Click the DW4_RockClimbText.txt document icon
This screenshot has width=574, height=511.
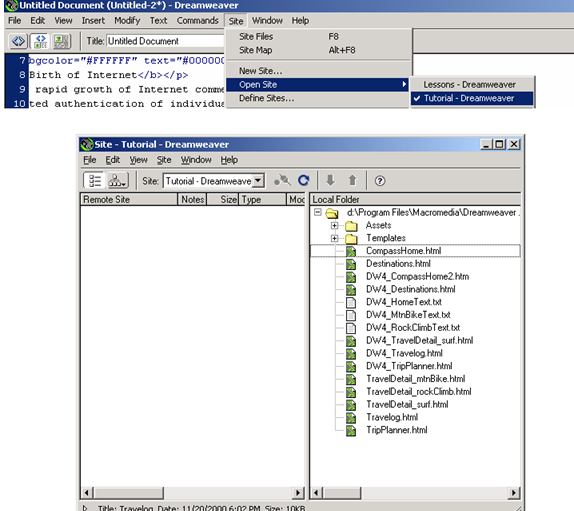[351, 328]
